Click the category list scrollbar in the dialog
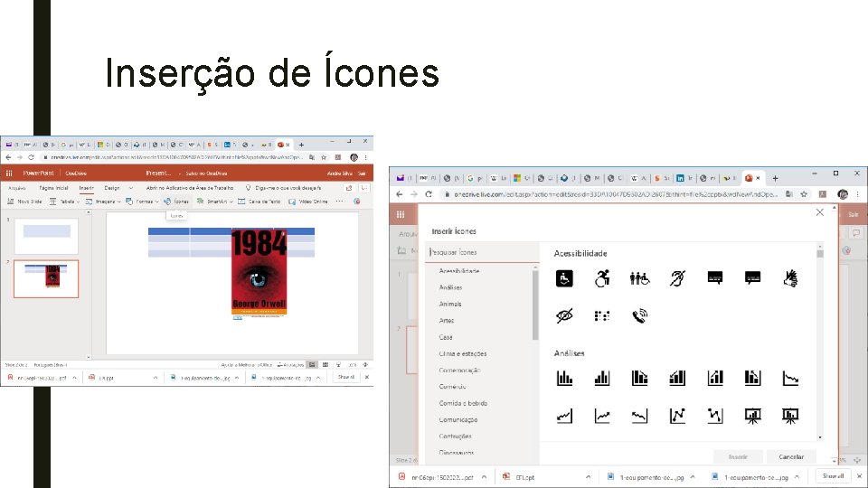This screenshot has width=868, height=488. coord(535,305)
